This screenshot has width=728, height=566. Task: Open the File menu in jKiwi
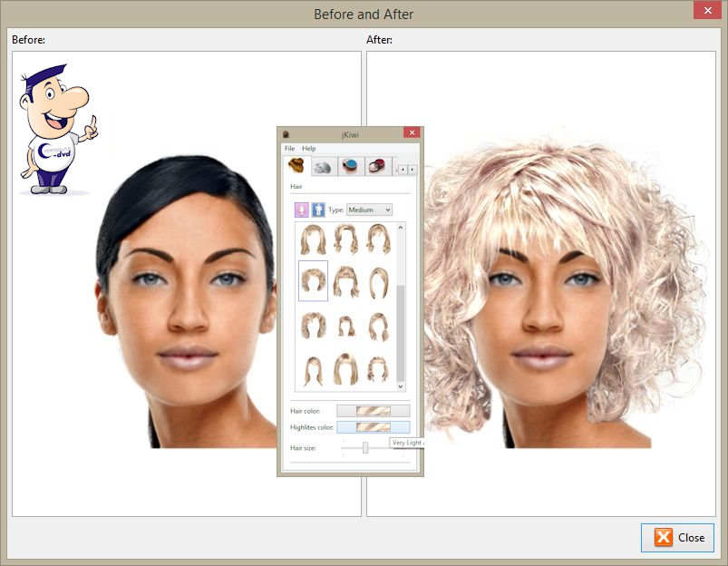click(289, 148)
